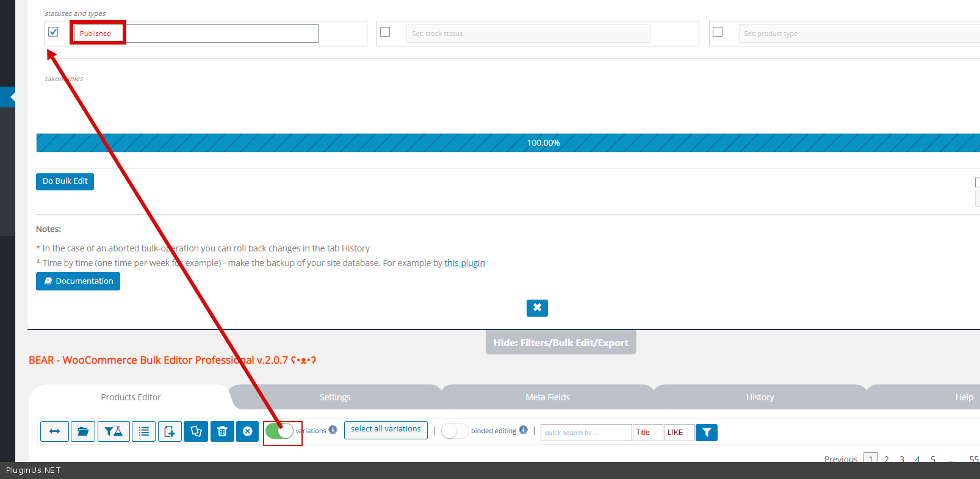
Task: Open the columns list icon
Action: tap(144, 431)
